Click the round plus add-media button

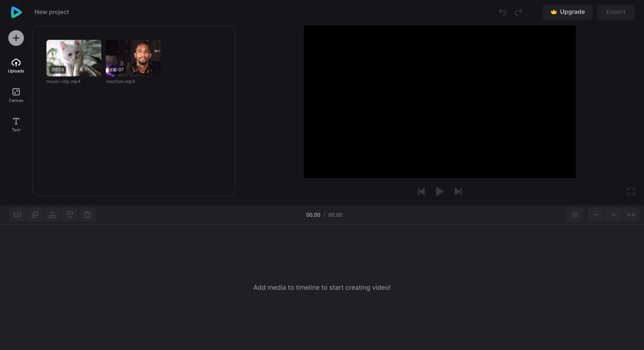[x=16, y=38]
